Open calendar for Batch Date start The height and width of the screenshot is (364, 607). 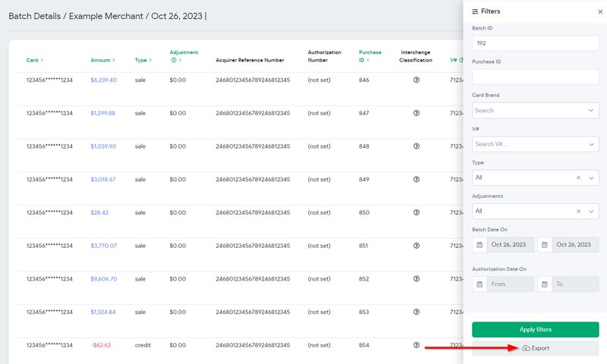tap(480, 245)
